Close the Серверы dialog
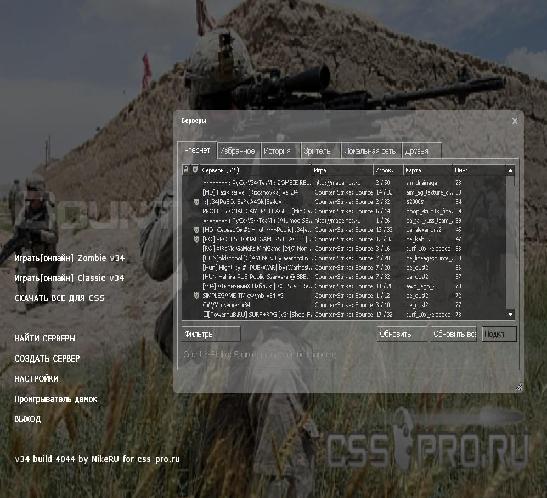This screenshot has width=547, height=498. (515, 121)
